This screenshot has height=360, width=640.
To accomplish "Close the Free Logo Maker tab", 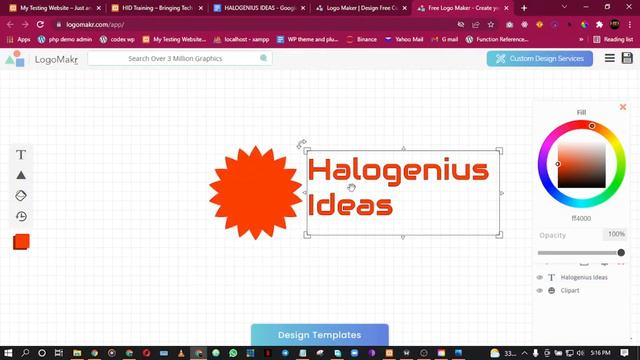I will (507, 8).
